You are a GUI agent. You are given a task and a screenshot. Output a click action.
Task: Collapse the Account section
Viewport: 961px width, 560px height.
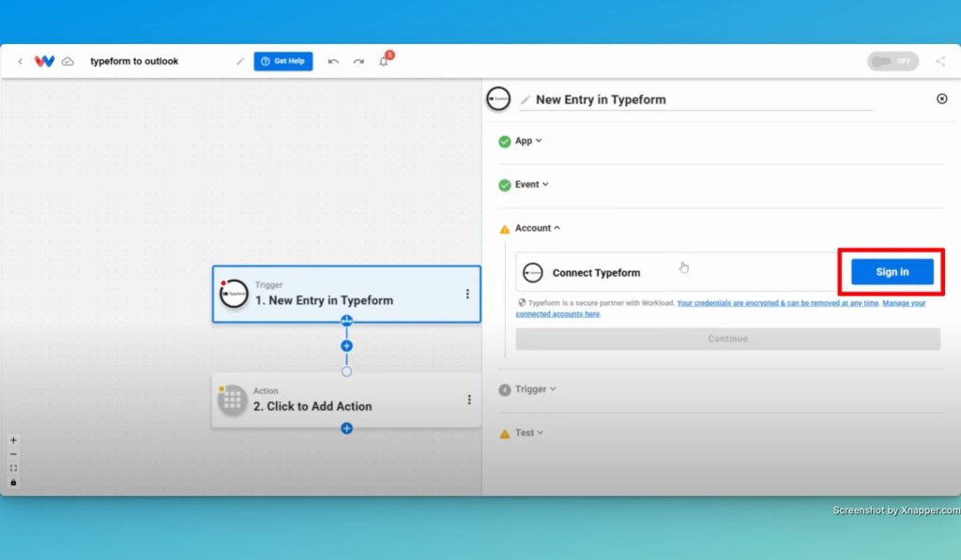pyautogui.click(x=538, y=228)
